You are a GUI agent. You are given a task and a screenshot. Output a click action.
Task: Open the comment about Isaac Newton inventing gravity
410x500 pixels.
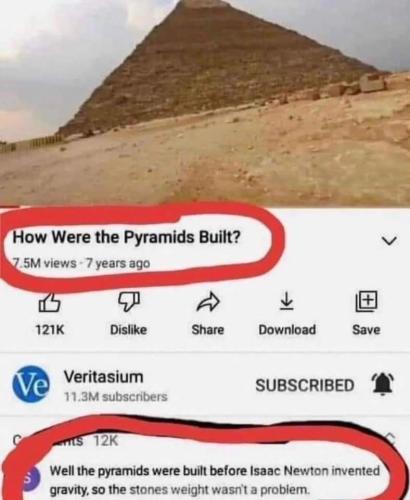[215, 480]
